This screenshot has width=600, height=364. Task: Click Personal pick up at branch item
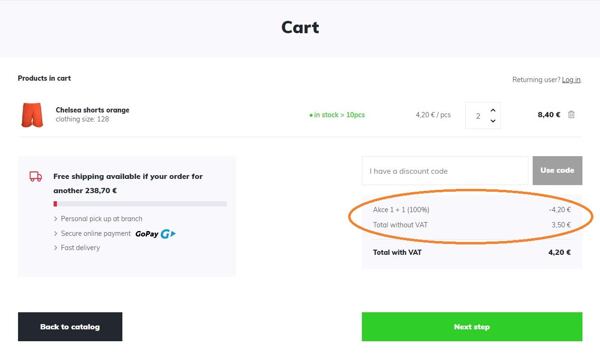coord(98,219)
